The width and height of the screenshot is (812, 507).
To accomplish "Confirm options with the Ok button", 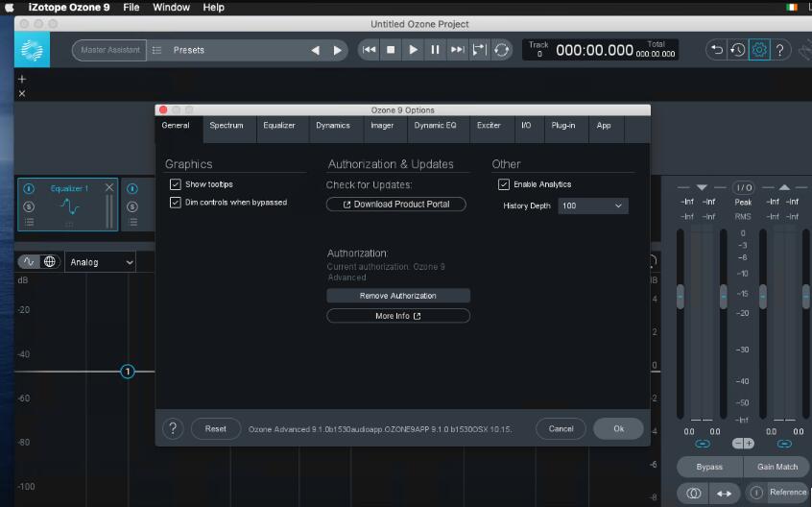I will click(x=618, y=429).
